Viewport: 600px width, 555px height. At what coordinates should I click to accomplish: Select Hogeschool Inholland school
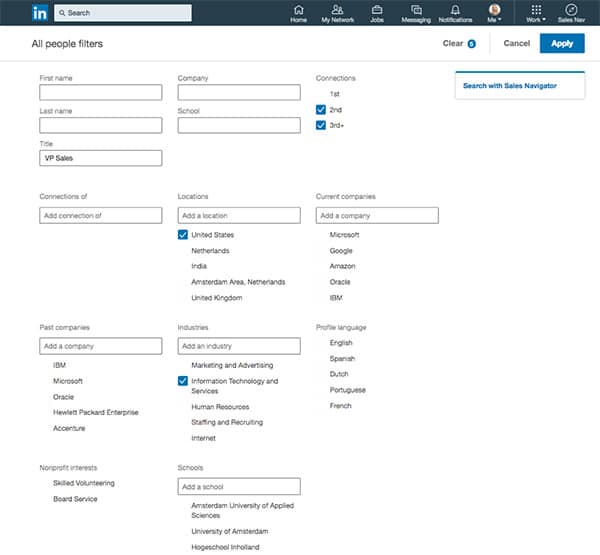tap(225, 547)
